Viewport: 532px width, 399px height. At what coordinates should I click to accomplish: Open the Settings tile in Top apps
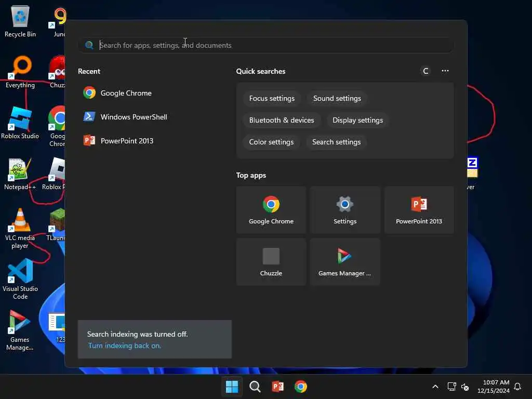click(x=345, y=210)
